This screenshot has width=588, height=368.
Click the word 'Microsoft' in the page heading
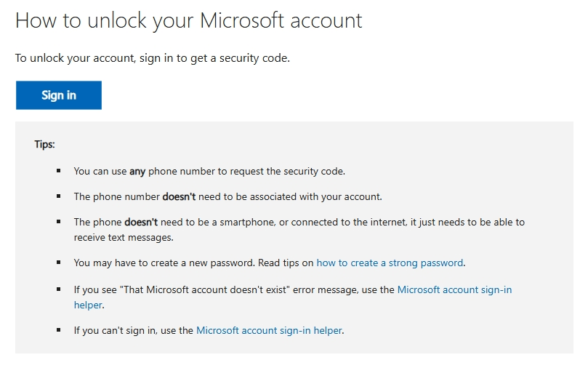[x=242, y=20]
